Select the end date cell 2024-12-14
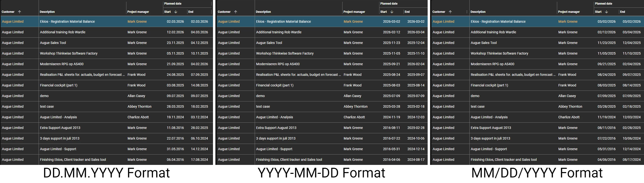The image size is (644, 183). click(416, 149)
